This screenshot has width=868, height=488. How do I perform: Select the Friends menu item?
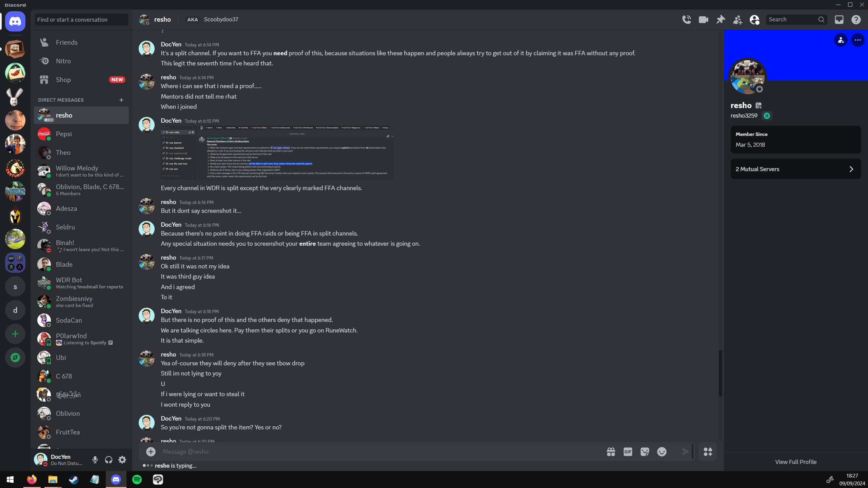(66, 42)
